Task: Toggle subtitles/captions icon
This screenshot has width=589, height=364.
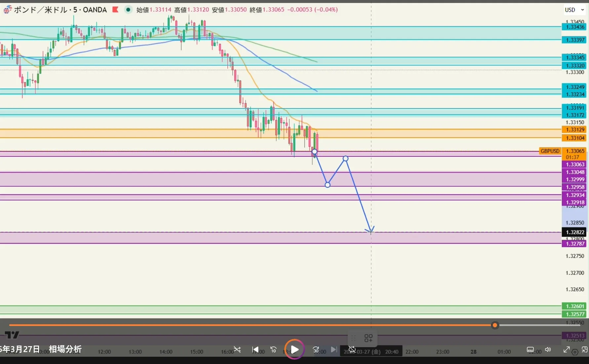Action: [530, 350]
